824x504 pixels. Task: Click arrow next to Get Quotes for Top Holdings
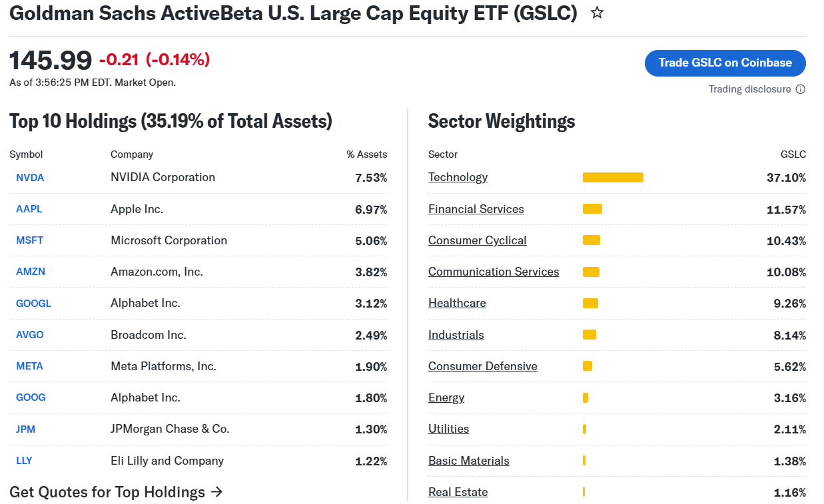point(216,492)
